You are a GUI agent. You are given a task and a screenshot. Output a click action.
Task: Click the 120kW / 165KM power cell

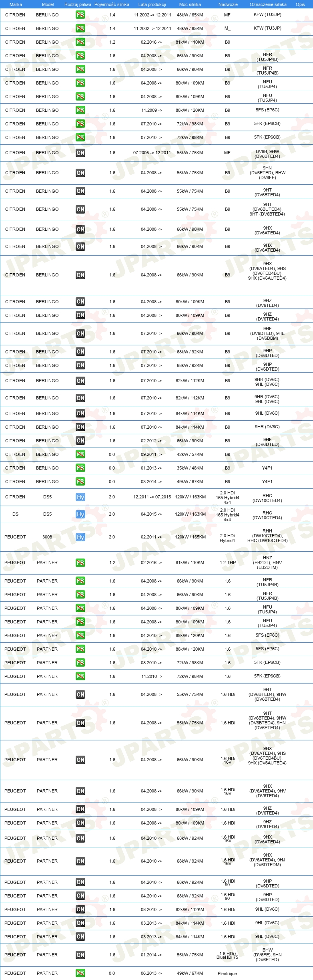tap(190, 537)
